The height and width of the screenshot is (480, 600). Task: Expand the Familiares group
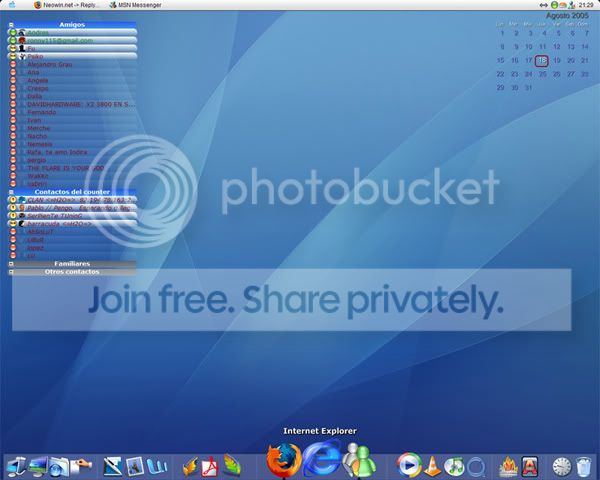tap(11, 264)
